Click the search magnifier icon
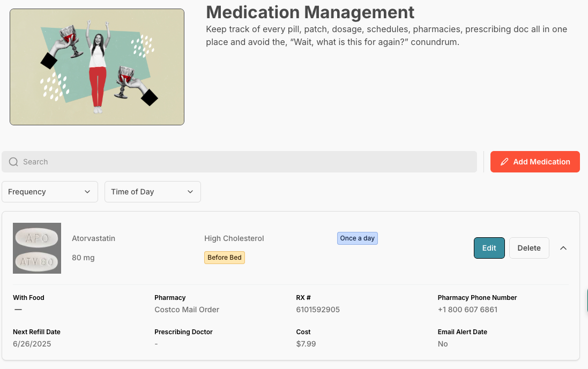The height and width of the screenshot is (369, 588). pyautogui.click(x=13, y=162)
